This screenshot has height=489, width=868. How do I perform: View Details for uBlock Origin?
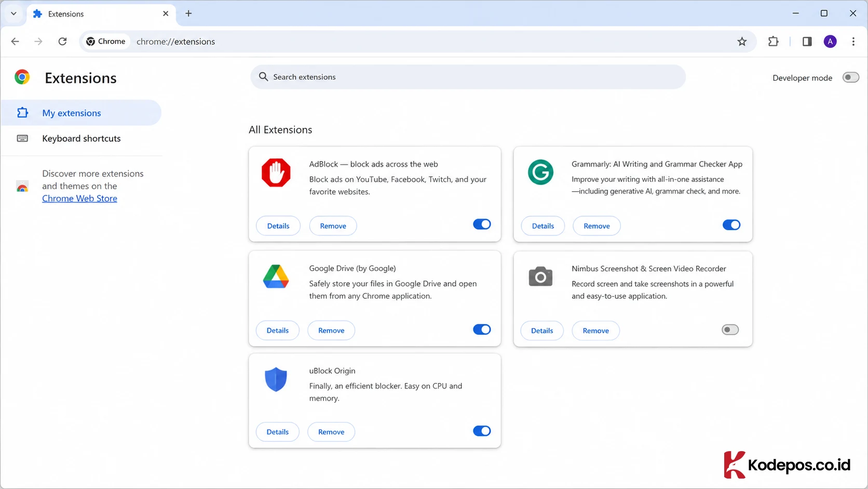(x=278, y=432)
